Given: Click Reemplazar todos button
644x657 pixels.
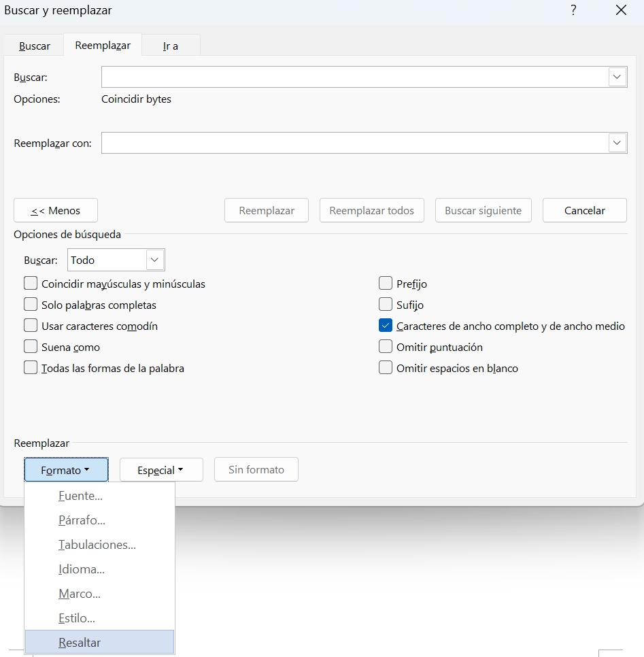Looking at the screenshot, I should pyautogui.click(x=372, y=210).
